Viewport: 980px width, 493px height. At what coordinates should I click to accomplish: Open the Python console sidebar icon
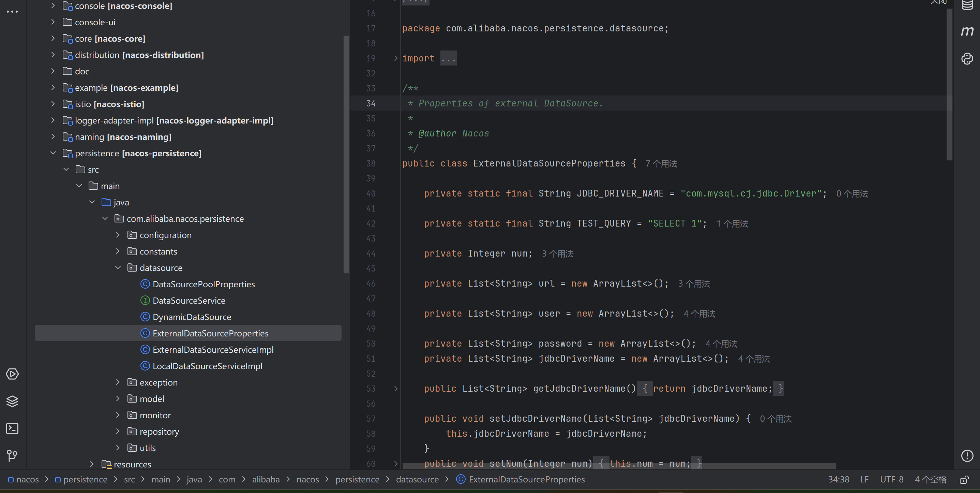point(967,59)
